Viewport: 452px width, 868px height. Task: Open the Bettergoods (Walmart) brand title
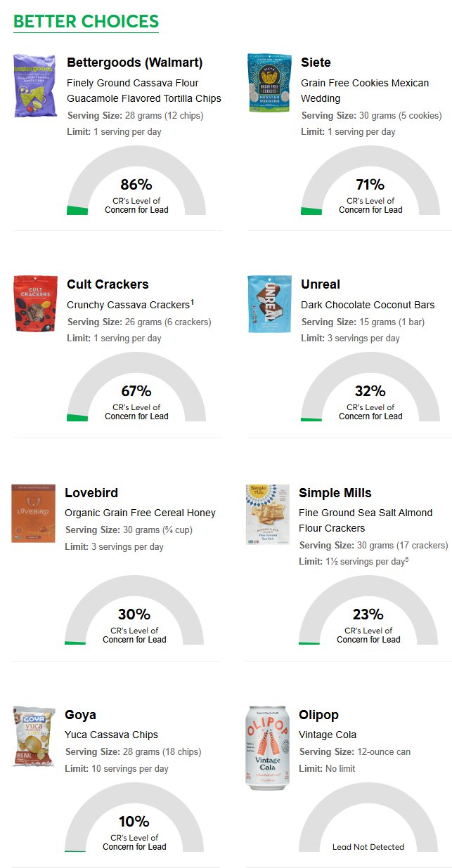coord(134,63)
